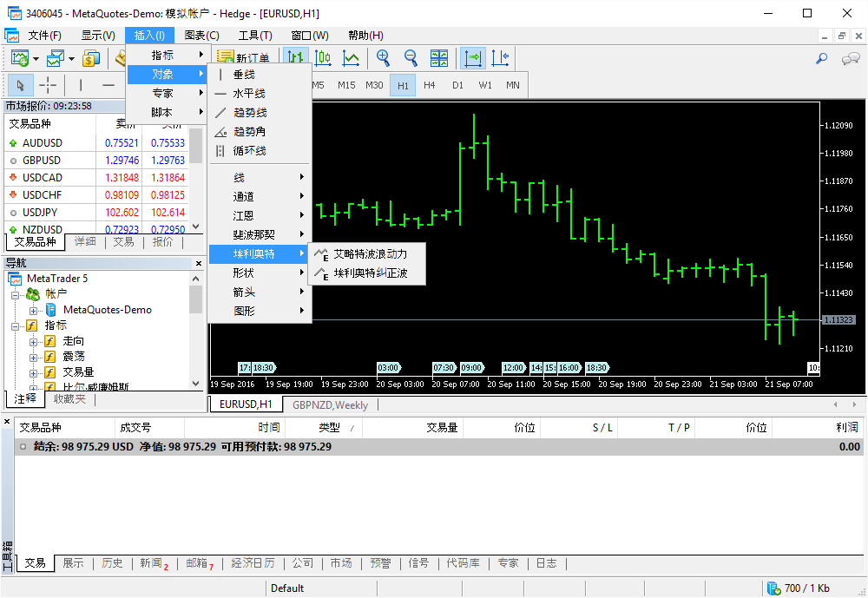Click the zoom out magnifier icon
Image resolution: width=868 pixels, height=598 pixels.
pyautogui.click(x=411, y=58)
